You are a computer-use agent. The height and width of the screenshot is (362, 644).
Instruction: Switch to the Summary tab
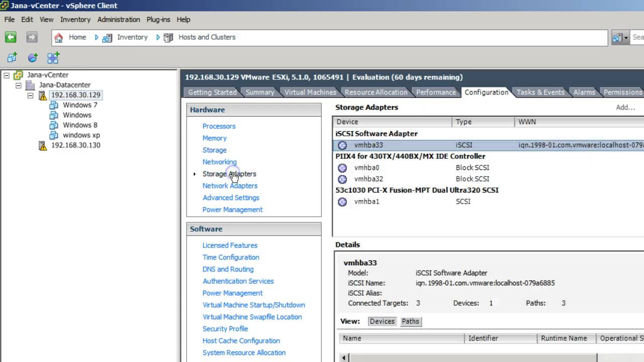260,93
